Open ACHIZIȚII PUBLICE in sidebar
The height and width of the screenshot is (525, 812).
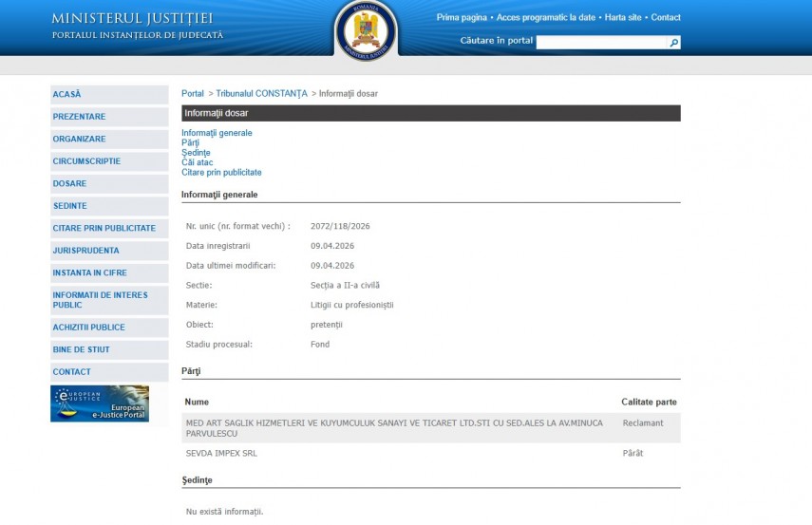pyautogui.click(x=89, y=328)
